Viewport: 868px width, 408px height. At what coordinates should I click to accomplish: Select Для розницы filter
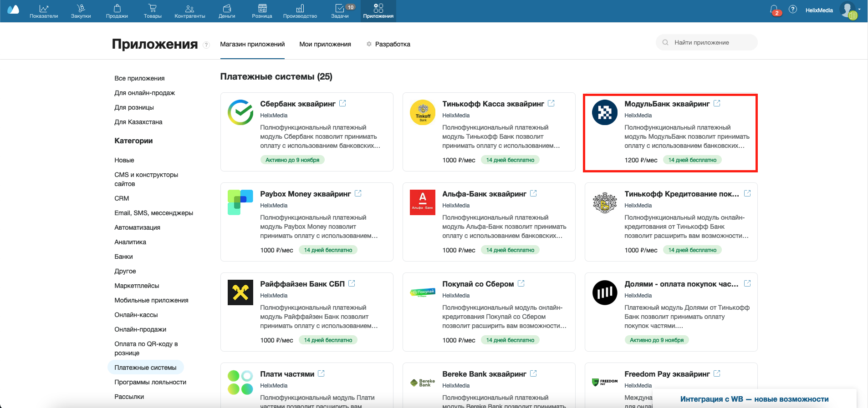coord(134,107)
